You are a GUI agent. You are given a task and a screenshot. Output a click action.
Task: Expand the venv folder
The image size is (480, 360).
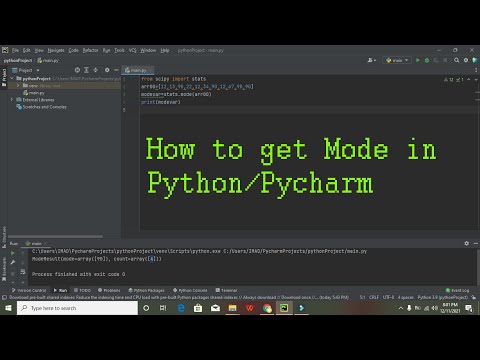point(18,86)
